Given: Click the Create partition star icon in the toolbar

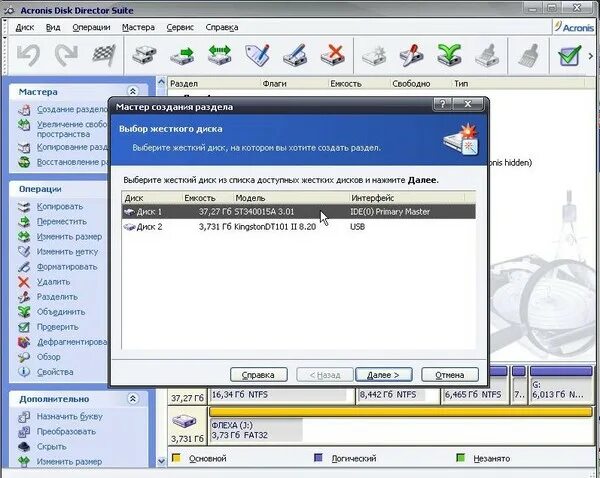Looking at the screenshot, I should point(374,55).
